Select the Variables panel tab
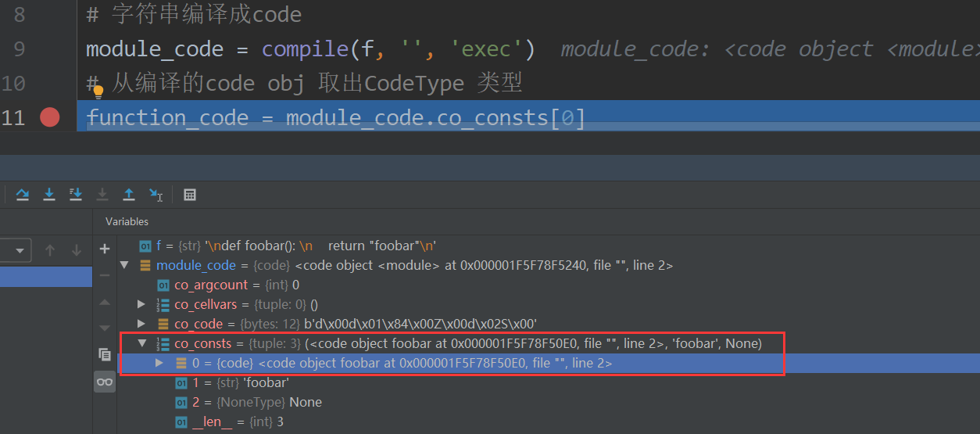Image resolution: width=980 pixels, height=434 pixels. (x=127, y=221)
